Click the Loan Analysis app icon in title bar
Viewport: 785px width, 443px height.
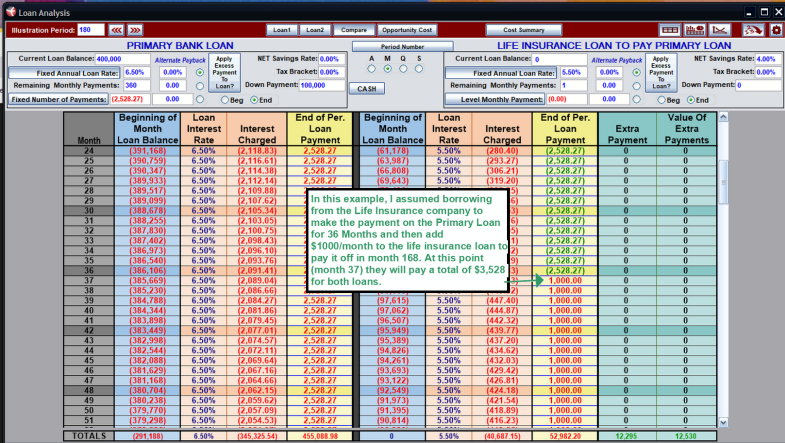click(x=10, y=12)
